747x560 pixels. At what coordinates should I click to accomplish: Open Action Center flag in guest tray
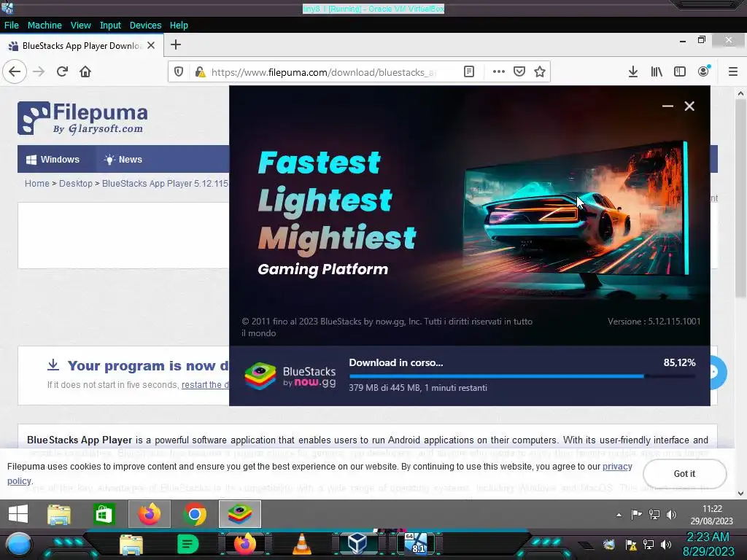click(x=636, y=515)
